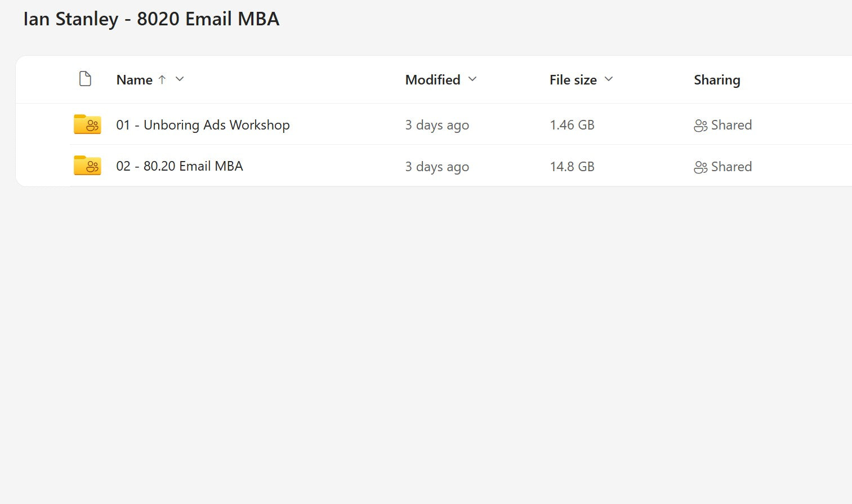Open the Name column dropdown chevron

coord(180,79)
